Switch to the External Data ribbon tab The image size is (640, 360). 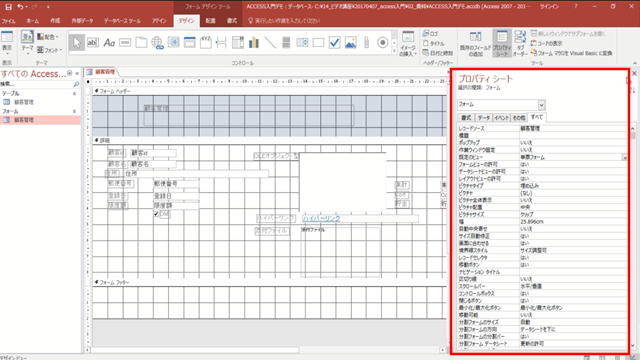[x=82, y=21]
